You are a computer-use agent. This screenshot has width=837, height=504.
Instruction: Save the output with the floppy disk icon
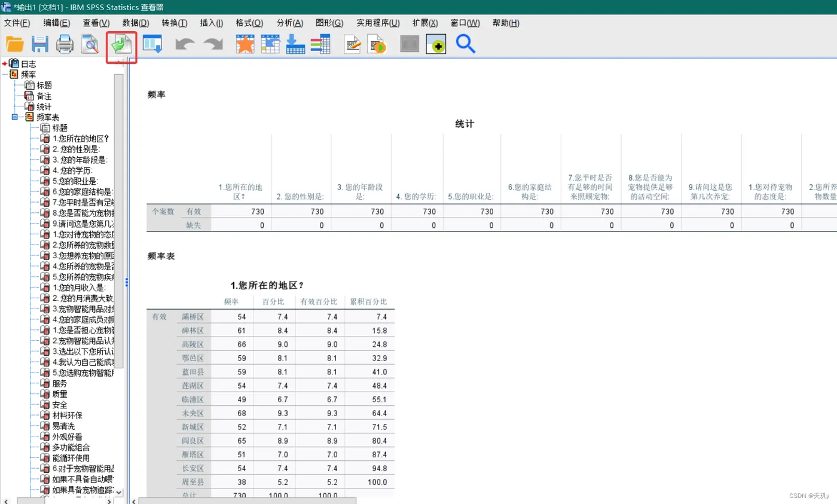(40, 44)
